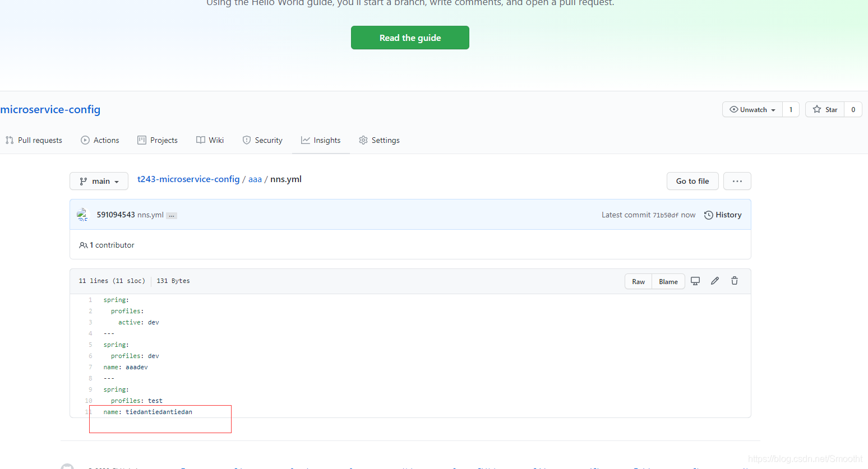View the Insights tab

tap(321, 140)
